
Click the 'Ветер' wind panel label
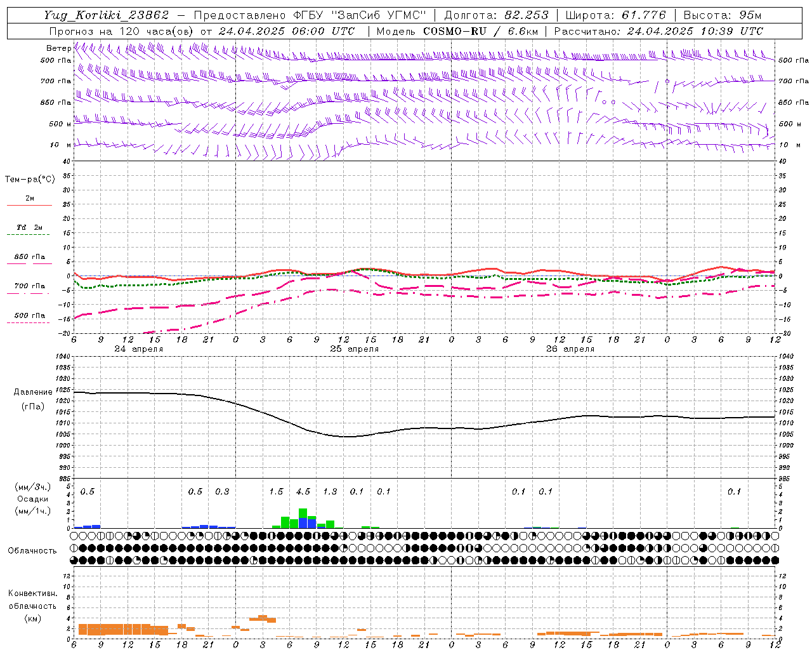click(58, 48)
